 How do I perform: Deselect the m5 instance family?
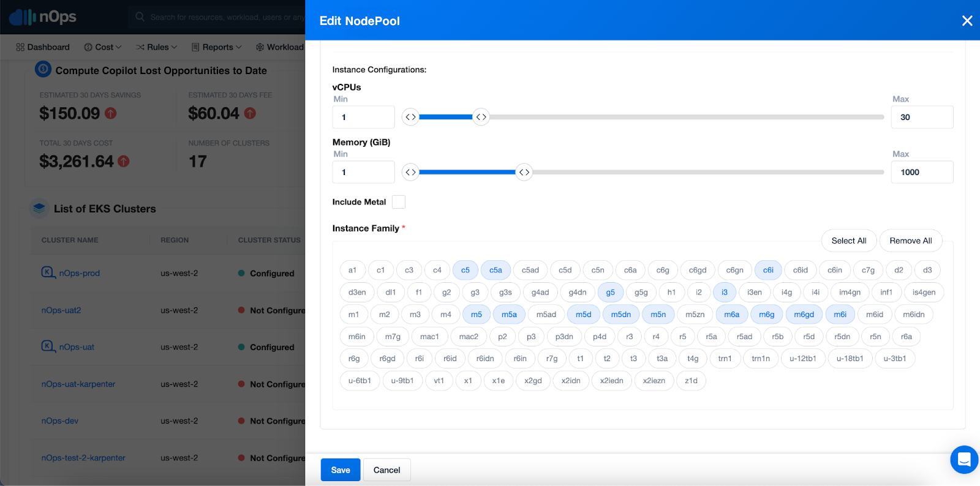point(477,314)
